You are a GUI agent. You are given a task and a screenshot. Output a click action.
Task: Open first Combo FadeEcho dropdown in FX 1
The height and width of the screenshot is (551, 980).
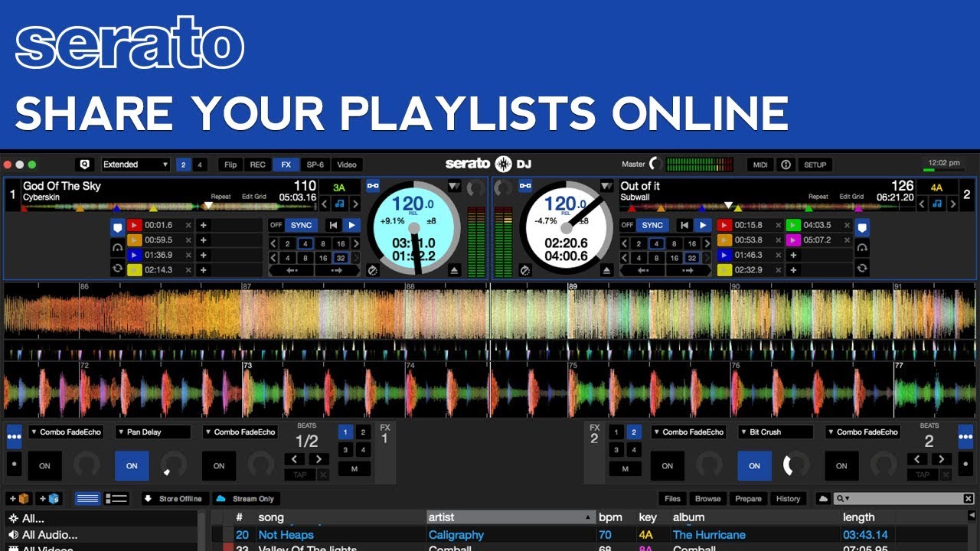tap(66, 432)
